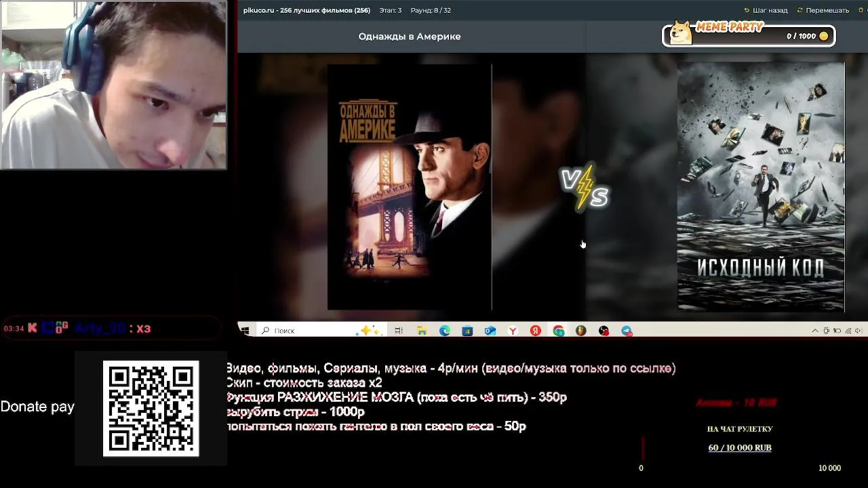Click the гантелю в пол своего веса line
868x488 pixels.
[x=376, y=426]
